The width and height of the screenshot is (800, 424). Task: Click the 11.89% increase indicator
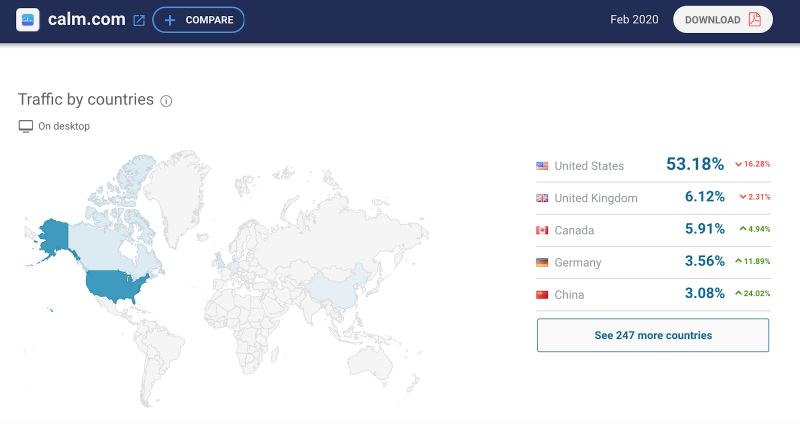point(753,261)
